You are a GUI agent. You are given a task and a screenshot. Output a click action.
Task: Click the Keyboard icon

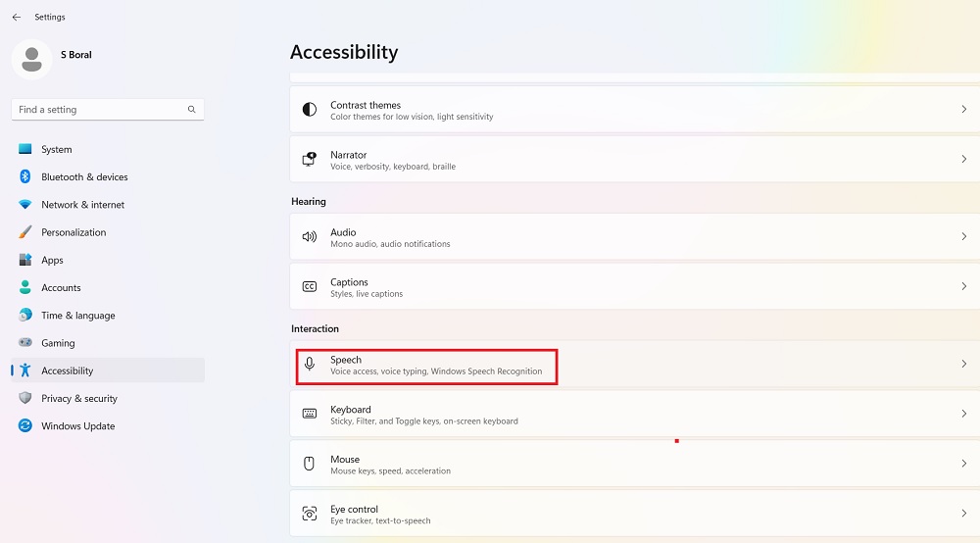pyautogui.click(x=310, y=413)
